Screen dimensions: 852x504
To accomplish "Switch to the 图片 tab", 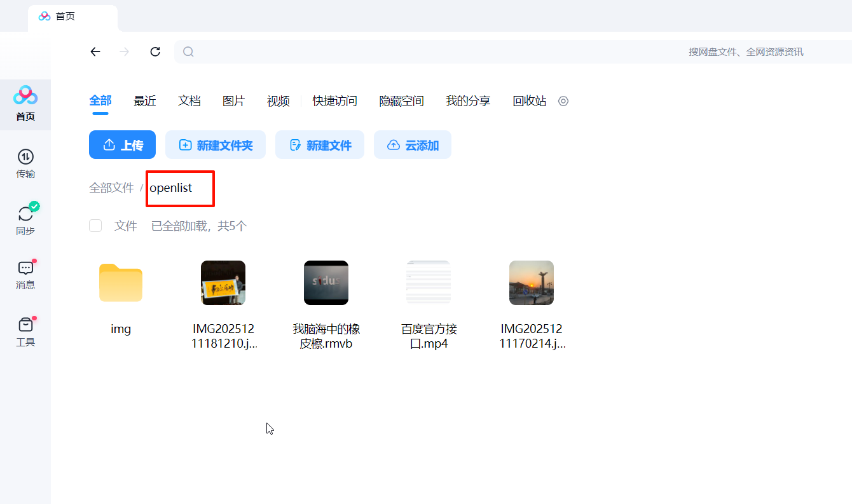I will [233, 101].
